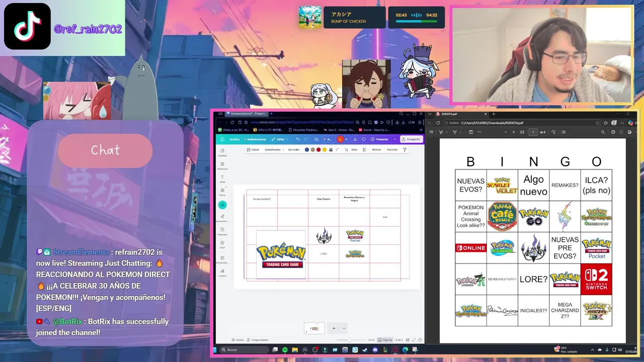The image size is (644, 362).
Task: Open the Canva Elementos sidebar panel
Action: coord(222,165)
